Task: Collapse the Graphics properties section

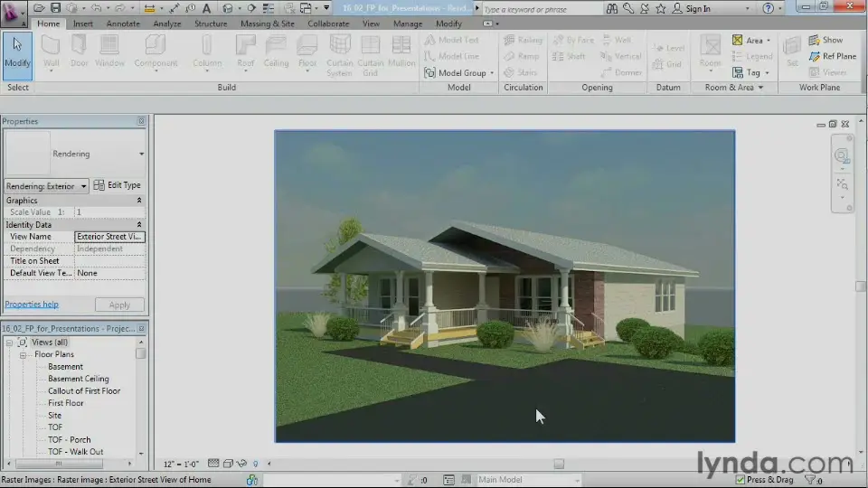Action: click(x=139, y=201)
